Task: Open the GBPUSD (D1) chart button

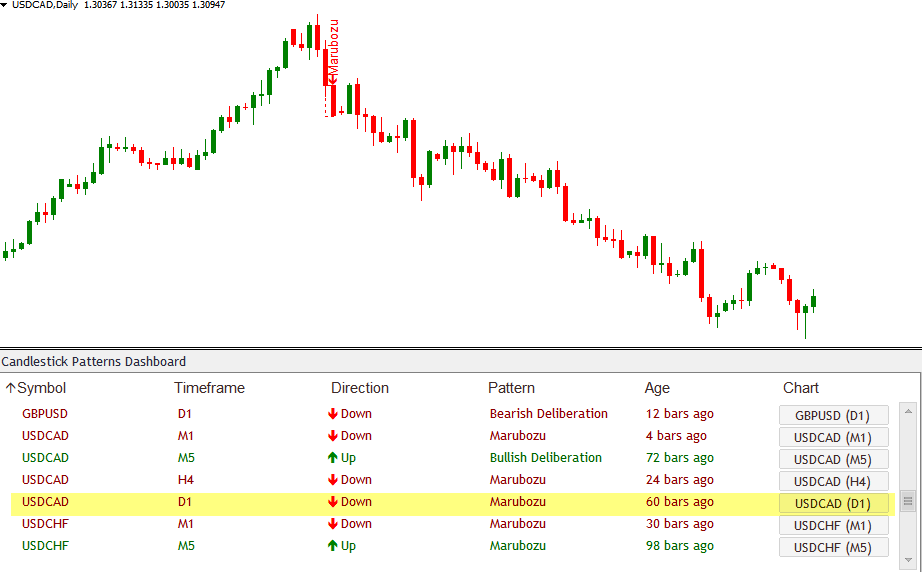Action: [x=833, y=415]
